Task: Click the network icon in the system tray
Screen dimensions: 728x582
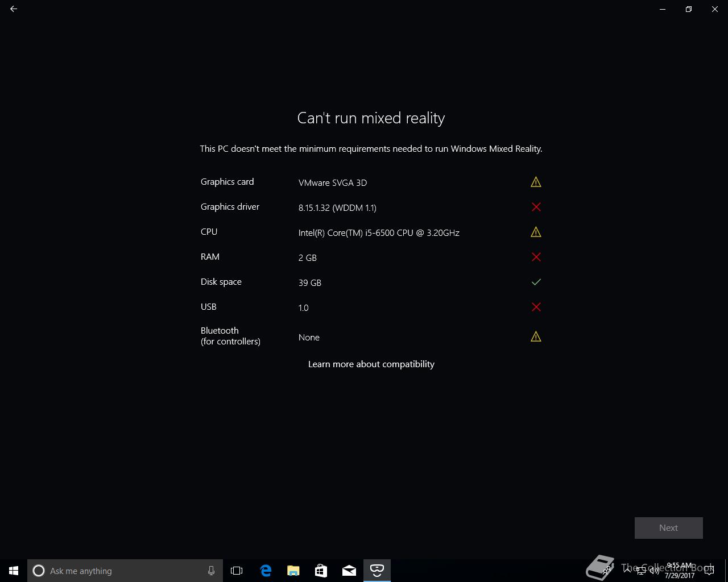Action: (641, 571)
